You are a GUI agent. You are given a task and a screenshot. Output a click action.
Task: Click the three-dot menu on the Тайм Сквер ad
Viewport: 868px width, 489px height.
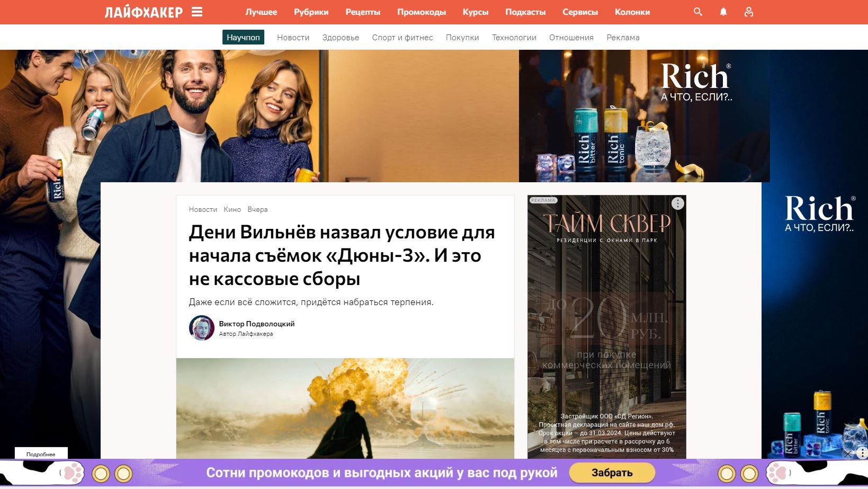677,203
